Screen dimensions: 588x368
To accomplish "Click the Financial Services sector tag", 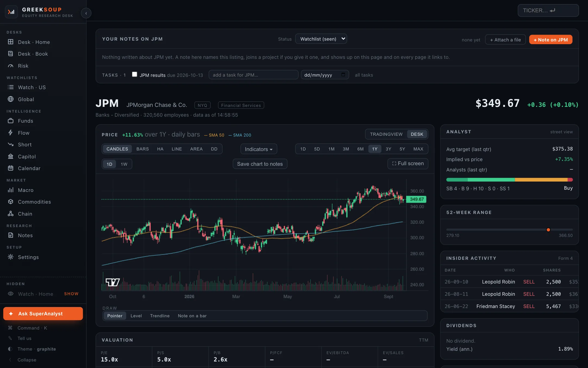I will pos(241,105).
